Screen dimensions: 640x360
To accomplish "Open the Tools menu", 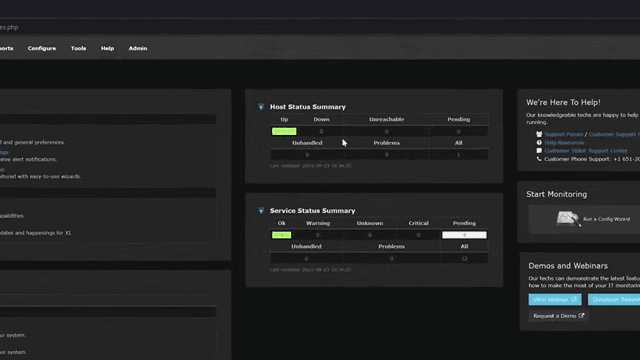I will (x=78, y=48).
